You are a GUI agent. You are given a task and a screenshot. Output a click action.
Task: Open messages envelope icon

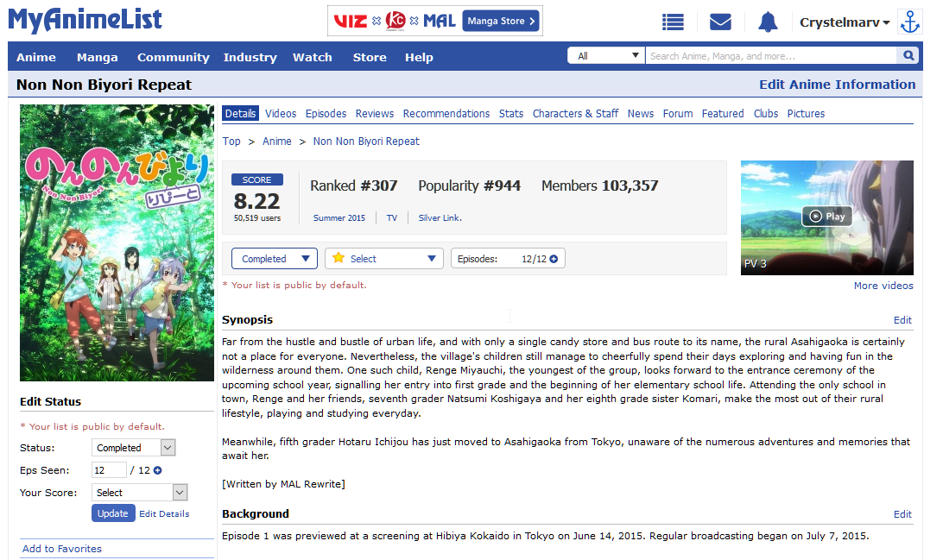(720, 22)
